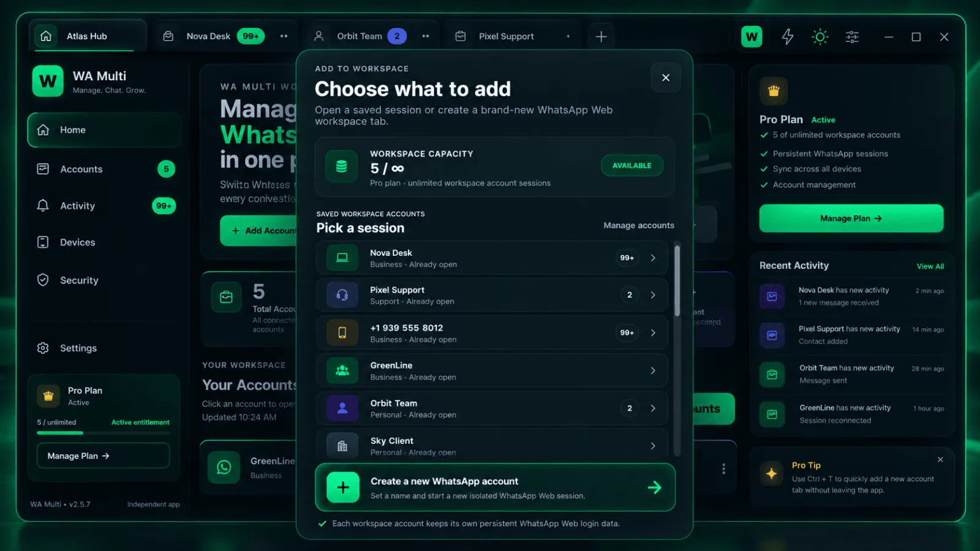Click the Sky Client building icon

(342, 446)
